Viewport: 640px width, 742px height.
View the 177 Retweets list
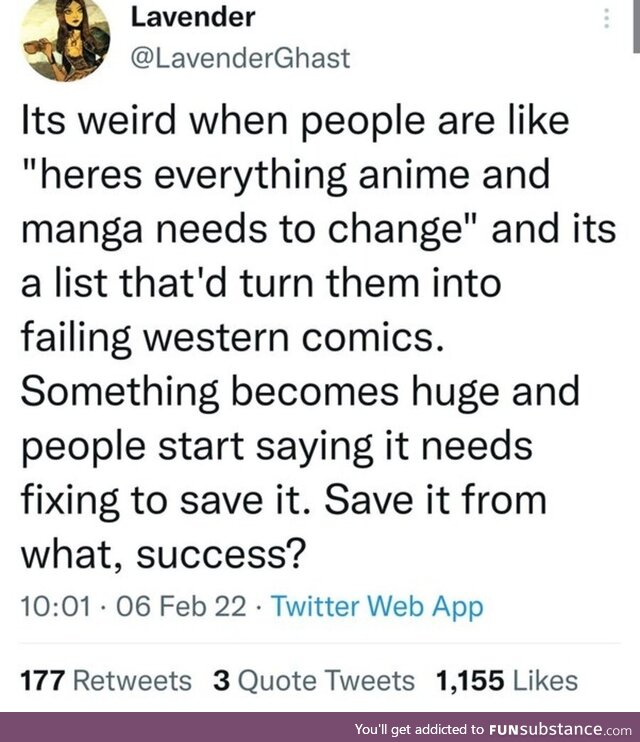coord(106,681)
